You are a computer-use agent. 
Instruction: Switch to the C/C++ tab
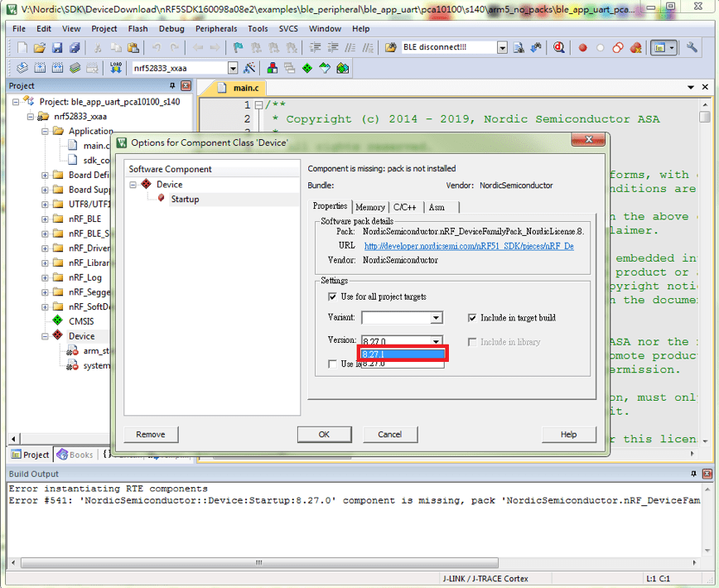[x=405, y=207]
